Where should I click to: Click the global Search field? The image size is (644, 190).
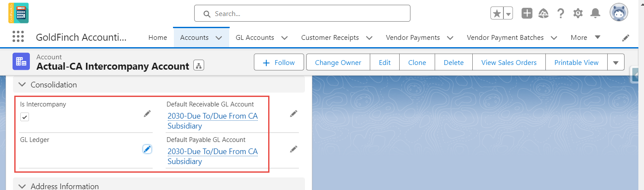[x=302, y=13]
